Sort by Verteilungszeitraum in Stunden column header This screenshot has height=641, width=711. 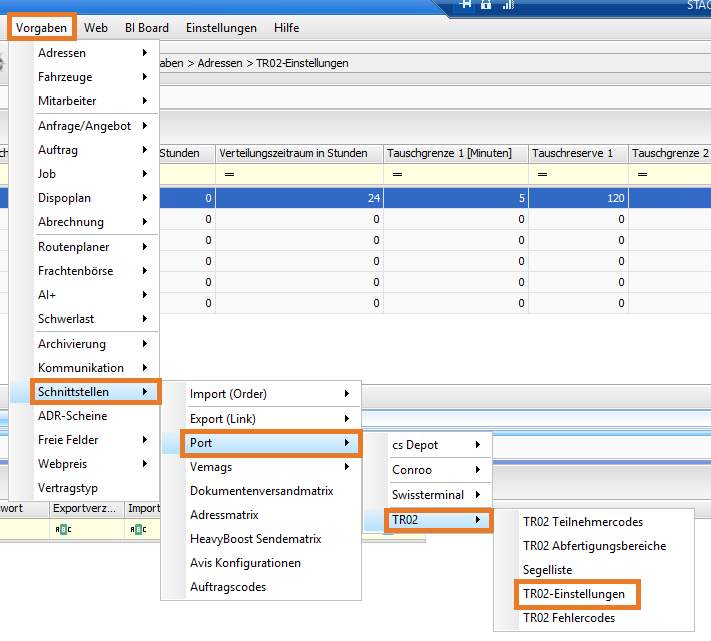[299, 153]
